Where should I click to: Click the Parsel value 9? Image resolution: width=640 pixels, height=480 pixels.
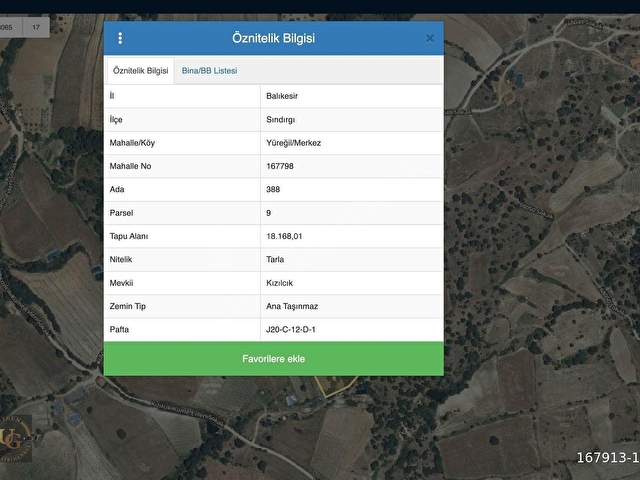click(269, 213)
